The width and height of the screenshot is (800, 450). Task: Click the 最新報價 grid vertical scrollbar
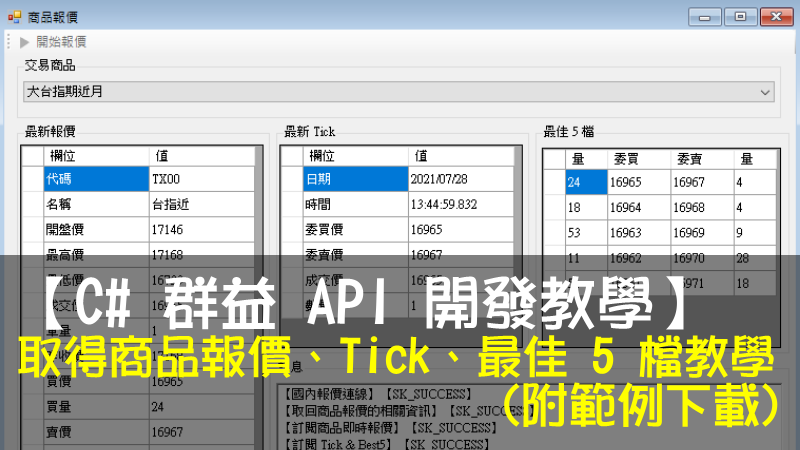[258, 298]
